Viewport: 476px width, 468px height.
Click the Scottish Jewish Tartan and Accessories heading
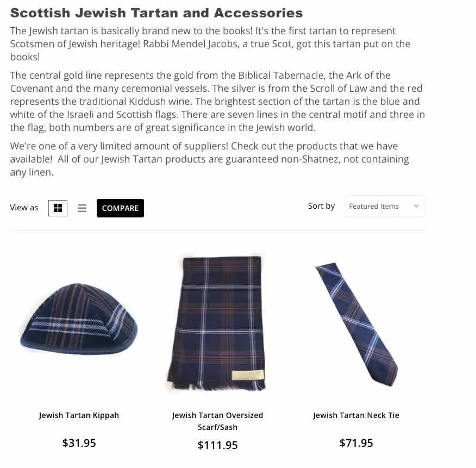coord(156,13)
